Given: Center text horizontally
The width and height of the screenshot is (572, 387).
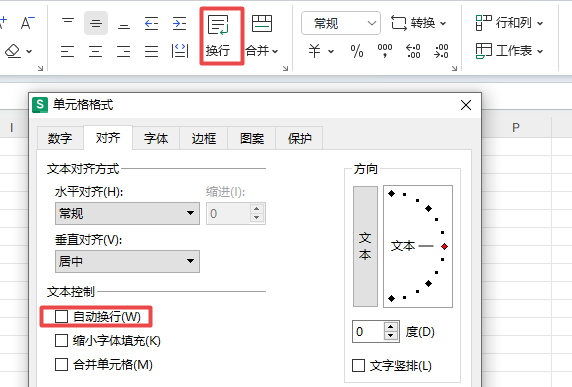Looking at the screenshot, I should [96, 51].
